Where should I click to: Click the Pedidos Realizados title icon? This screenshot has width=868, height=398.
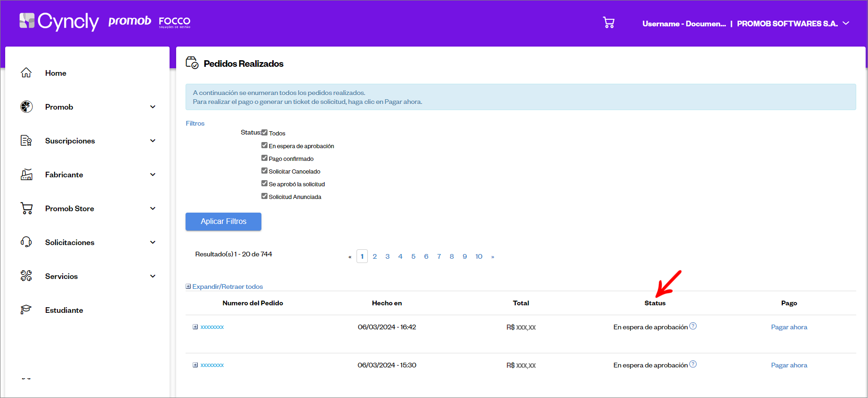coord(192,63)
